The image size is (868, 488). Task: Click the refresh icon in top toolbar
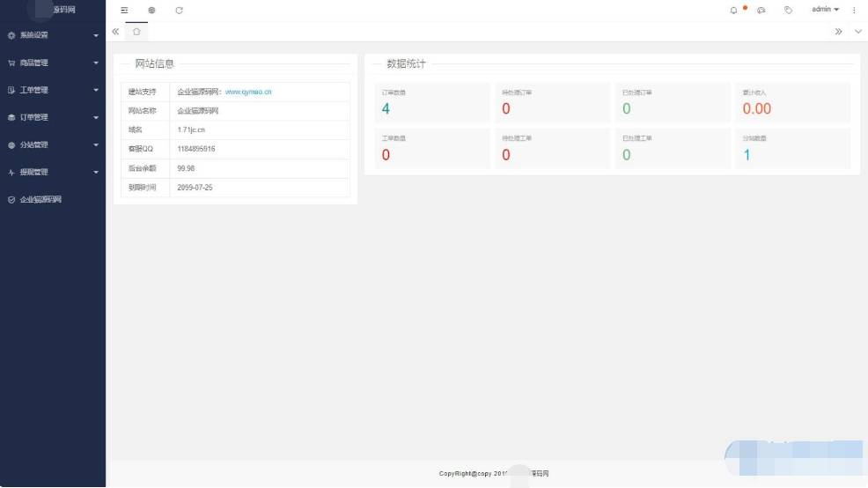(179, 11)
